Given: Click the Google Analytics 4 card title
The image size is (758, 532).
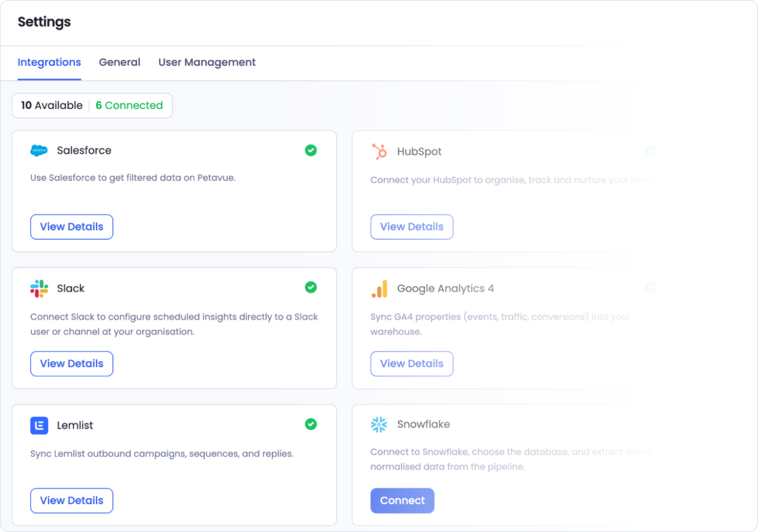Looking at the screenshot, I should [x=445, y=289].
